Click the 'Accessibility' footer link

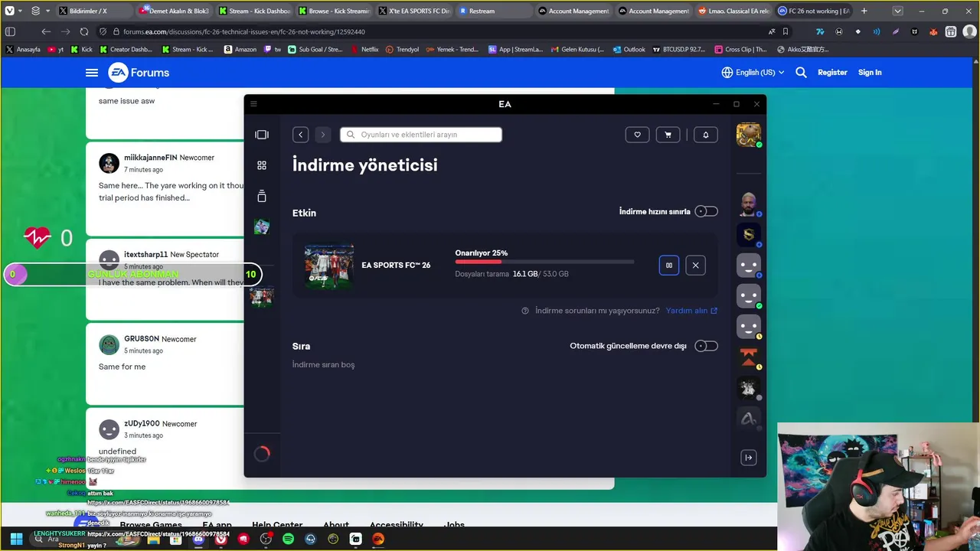click(397, 524)
